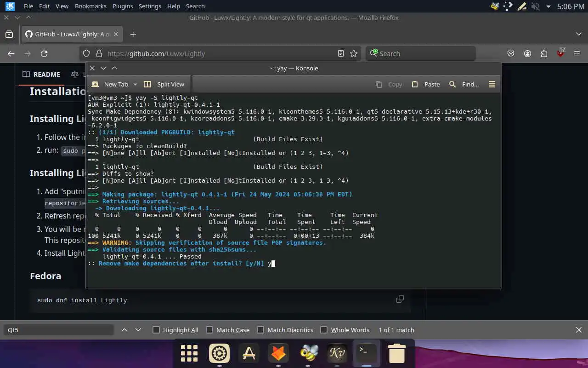Viewport: 588px width, 368px height.
Task: Open the Trash dock icon
Action: tap(396, 353)
